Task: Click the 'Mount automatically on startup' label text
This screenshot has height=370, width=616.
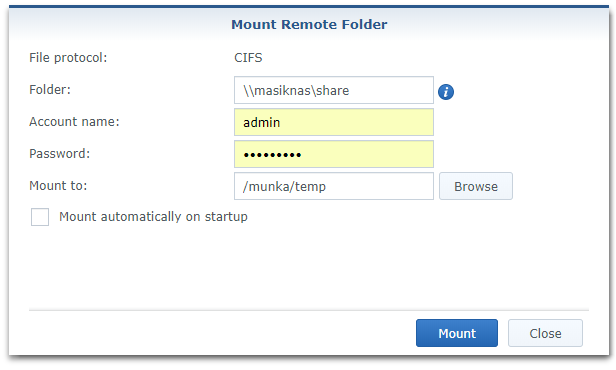Action: [x=153, y=217]
